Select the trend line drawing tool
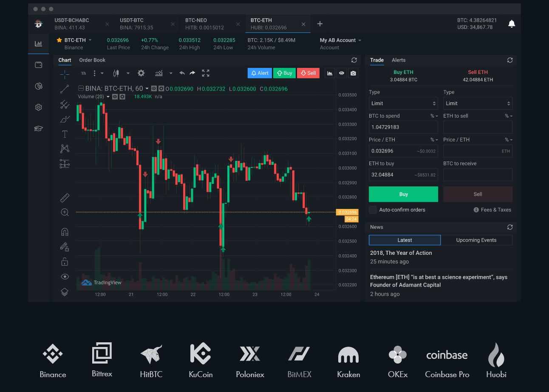549x392 pixels. [x=65, y=89]
